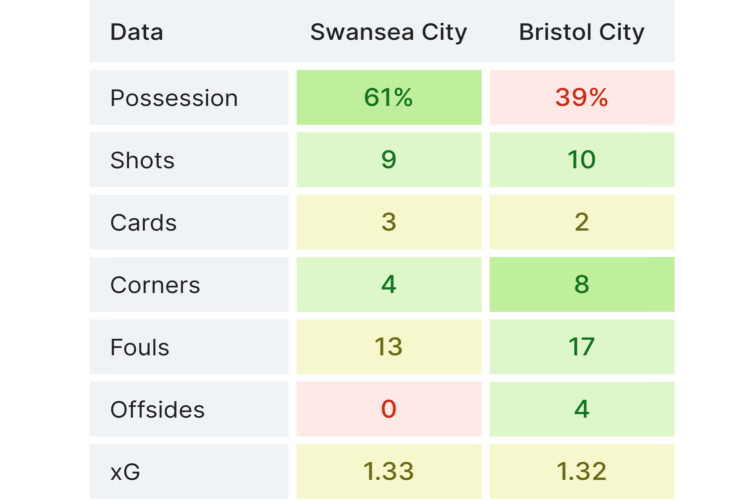Click Bristol City's shots value 10
This screenshot has height=500, width=750.
point(581,160)
